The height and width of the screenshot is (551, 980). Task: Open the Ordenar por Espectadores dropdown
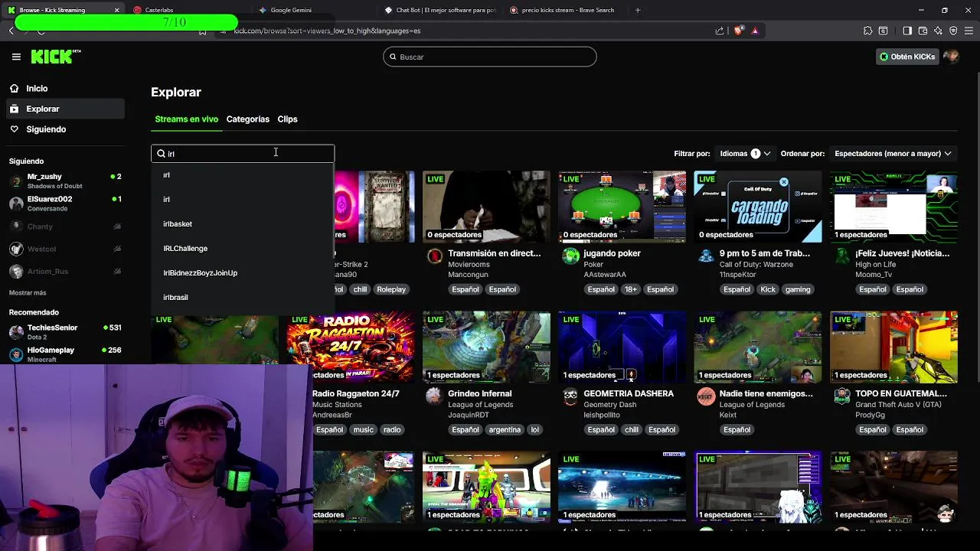(893, 154)
